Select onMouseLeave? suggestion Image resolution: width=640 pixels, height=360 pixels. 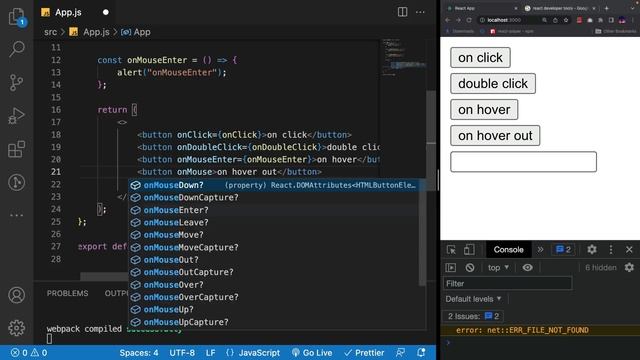273,222
